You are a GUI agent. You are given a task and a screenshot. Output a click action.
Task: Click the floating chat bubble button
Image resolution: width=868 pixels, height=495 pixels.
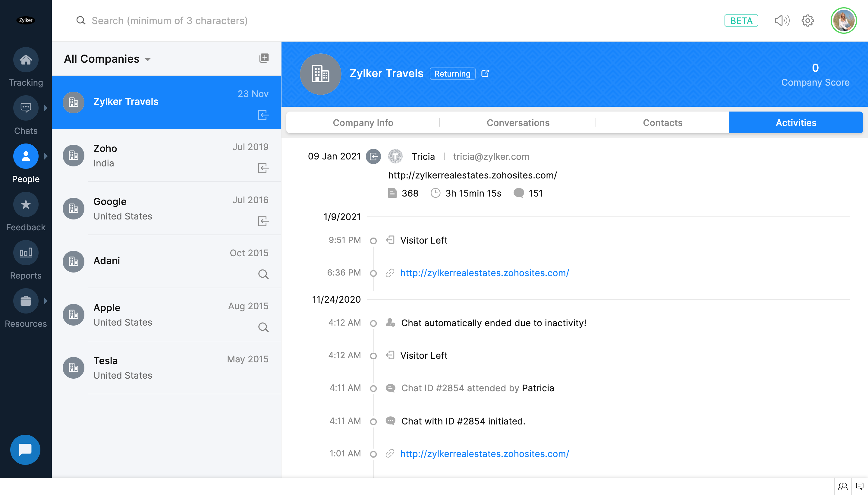pos(25,449)
